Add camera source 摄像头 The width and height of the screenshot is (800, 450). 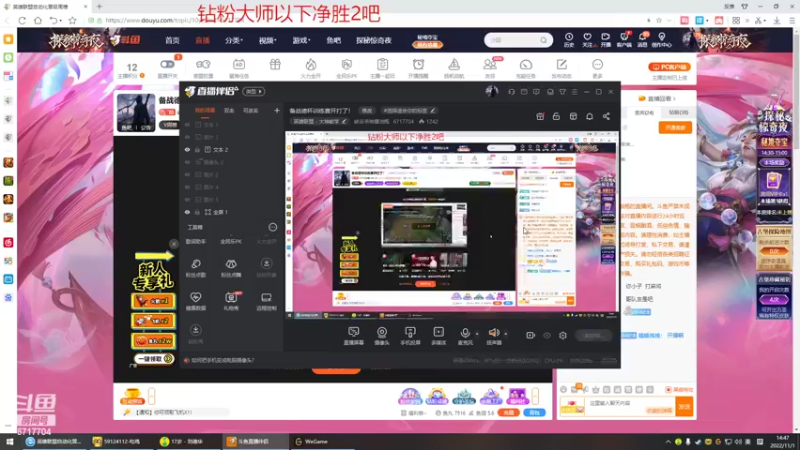[x=382, y=336]
